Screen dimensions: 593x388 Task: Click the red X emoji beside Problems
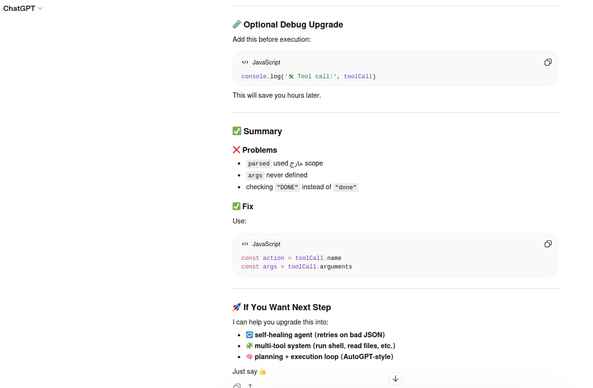coord(236,150)
